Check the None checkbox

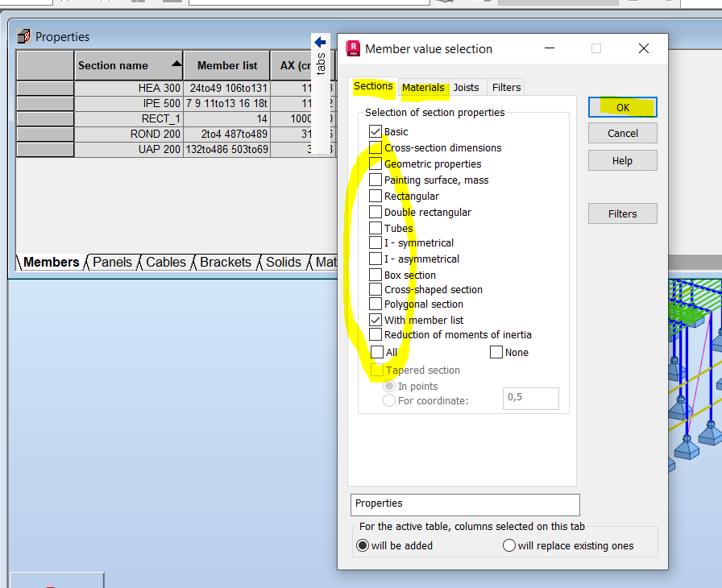click(x=496, y=353)
